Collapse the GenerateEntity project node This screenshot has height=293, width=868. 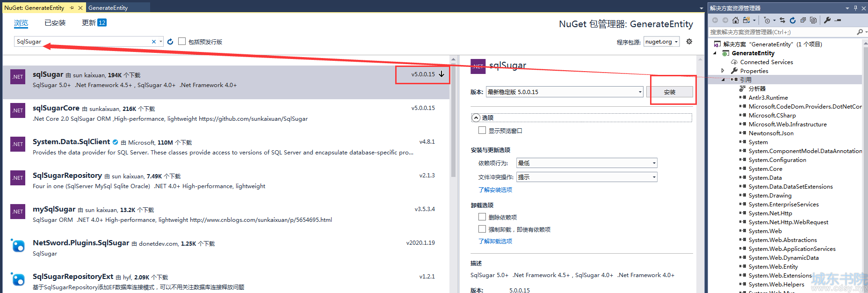(x=715, y=53)
